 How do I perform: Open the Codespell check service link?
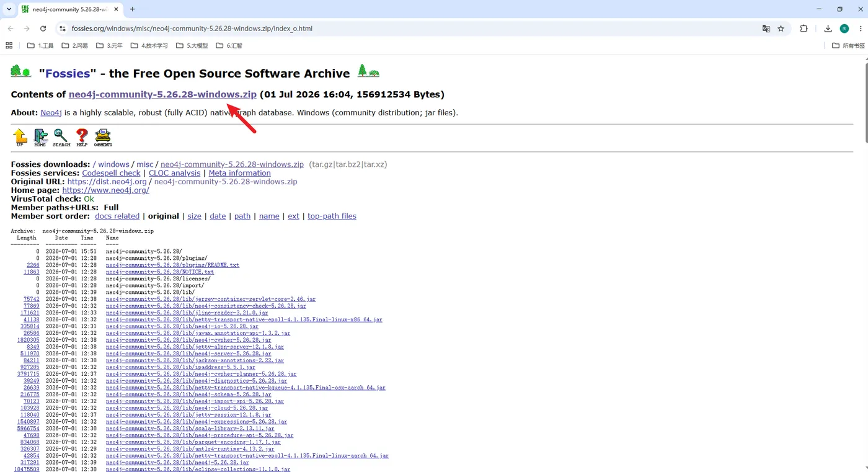click(x=112, y=173)
